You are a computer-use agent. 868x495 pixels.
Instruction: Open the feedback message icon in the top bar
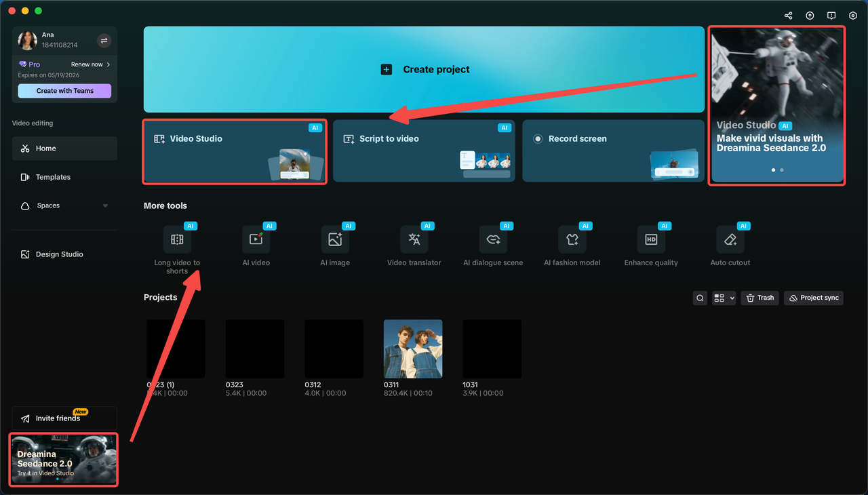coord(831,16)
